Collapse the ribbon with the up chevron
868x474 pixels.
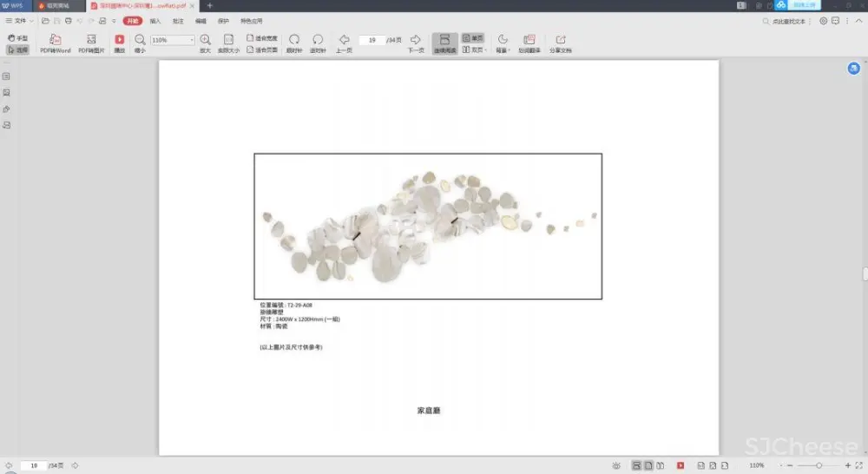point(859,21)
